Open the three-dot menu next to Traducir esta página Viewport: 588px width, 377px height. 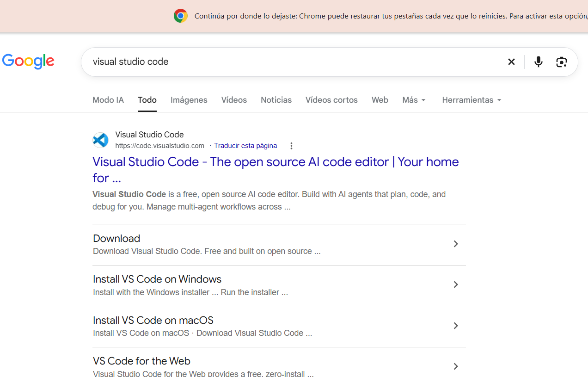[x=291, y=146]
